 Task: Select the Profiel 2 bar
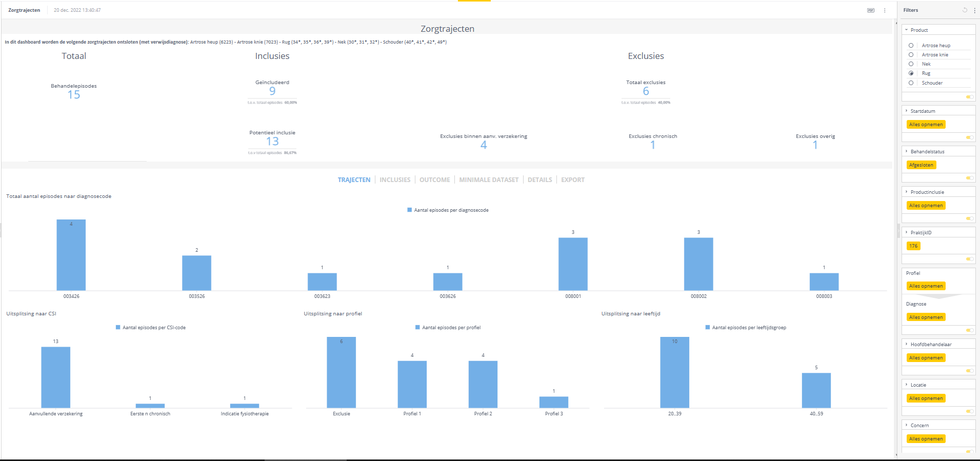coord(483,385)
